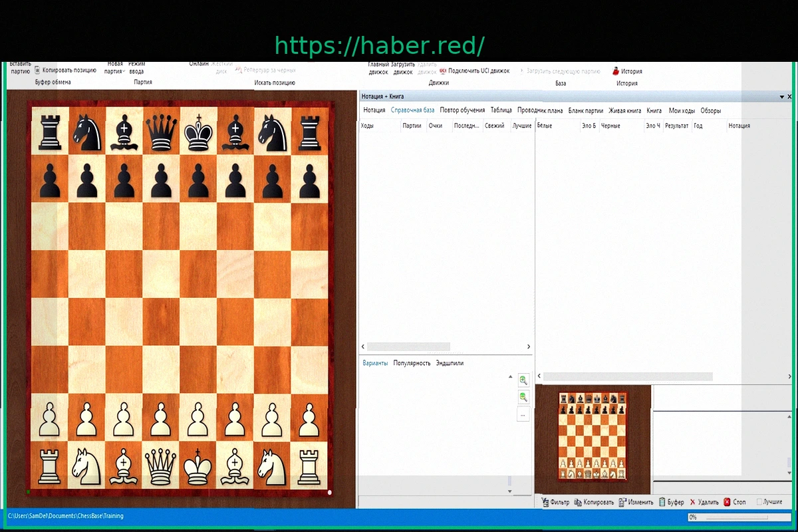798x532 pixels.
Task: Zoom in with the plus magnifier
Action: (x=523, y=380)
